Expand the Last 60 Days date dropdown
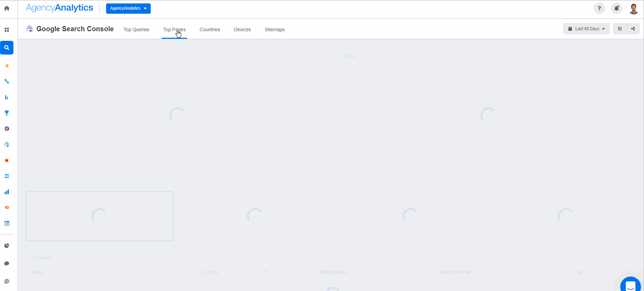644x291 pixels. click(x=586, y=29)
